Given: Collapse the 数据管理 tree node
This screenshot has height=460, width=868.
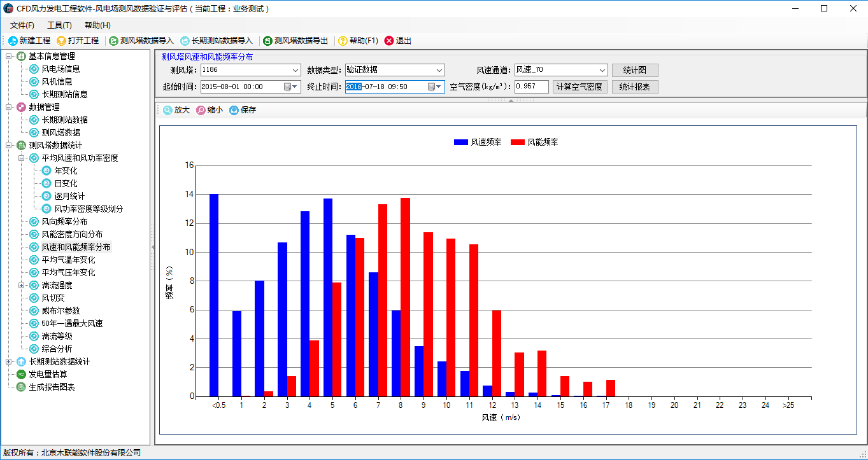Looking at the screenshot, I should pyautogui.click(x=9, y=107).
